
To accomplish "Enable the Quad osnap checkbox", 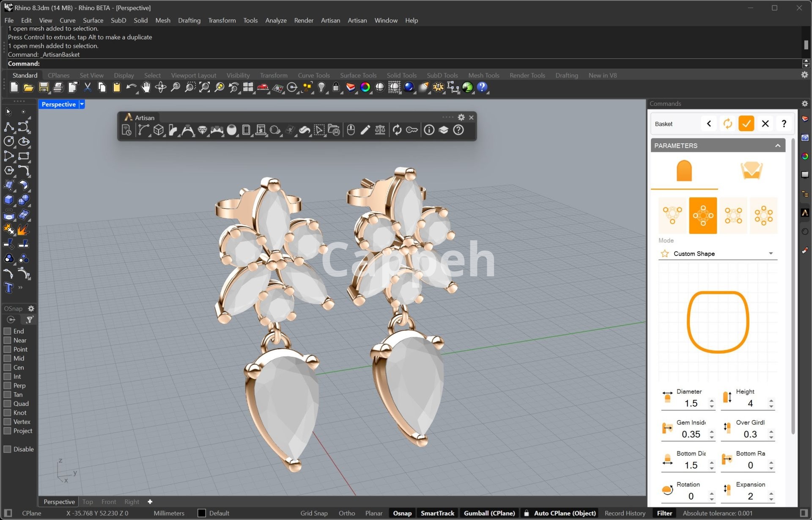I will click(x=8, y=404).
